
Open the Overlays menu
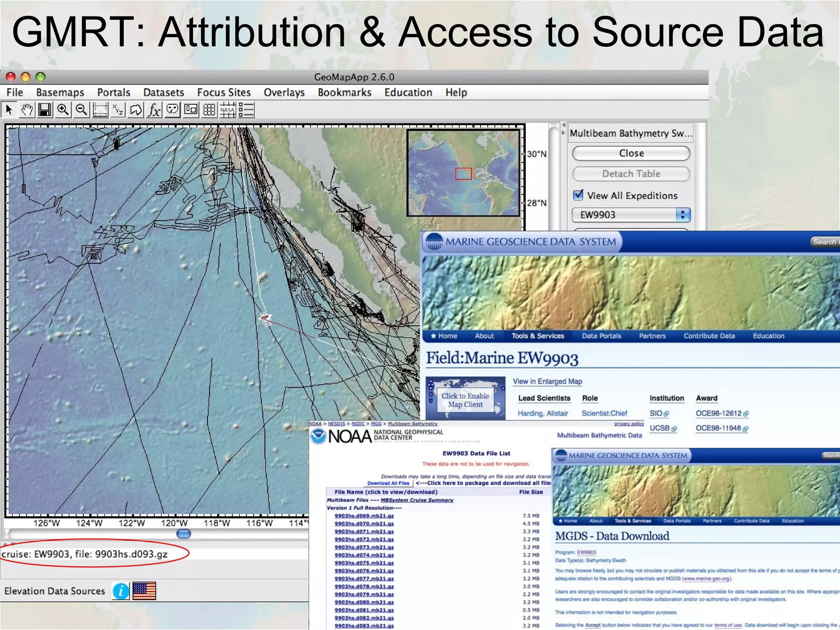click(284, 92)
